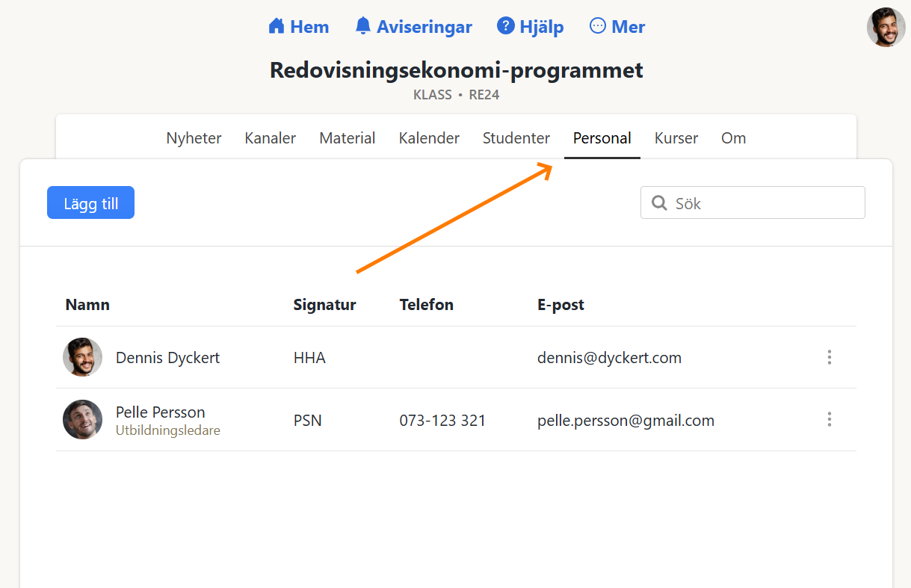Screen dimensions: 911x588
Task: Click the magnifying glass search icon
Action: [x=659, y=203]
